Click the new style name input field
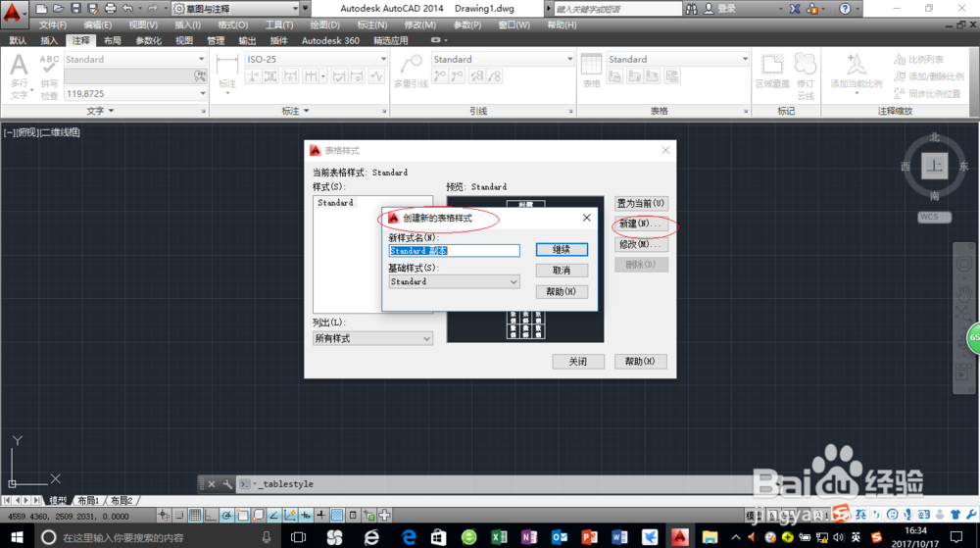This screenshot has width=980, height=548. (455, 251)
